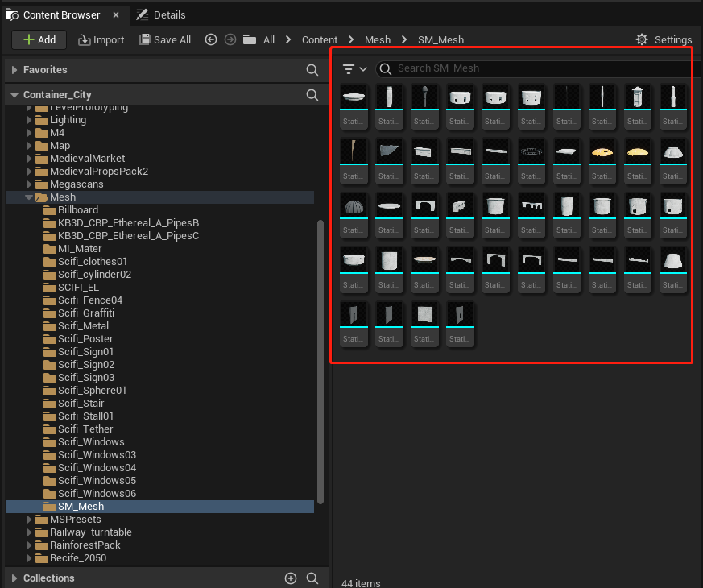Add new collection with plus icon
Screen dimensions: 703x588
tap(291, 578)
